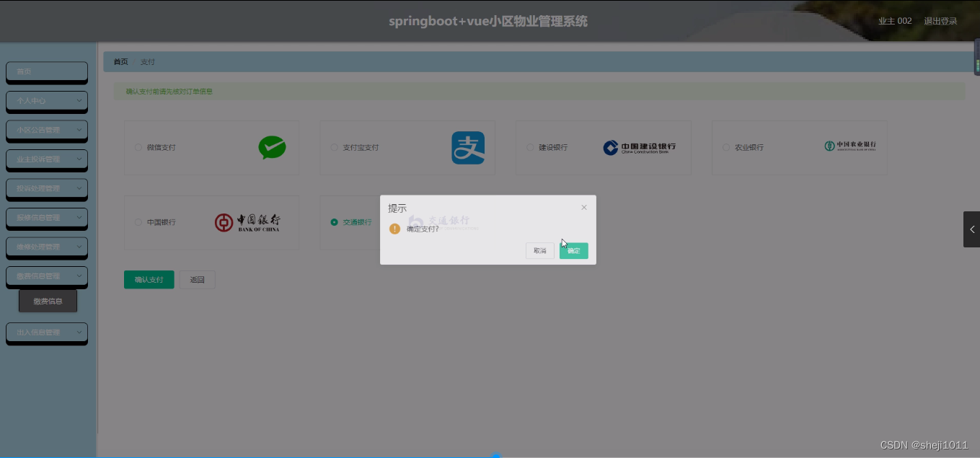Select the 支付宝支付 radio button
Viewport: 980px width, 458px height.
(x=333, y=147)
